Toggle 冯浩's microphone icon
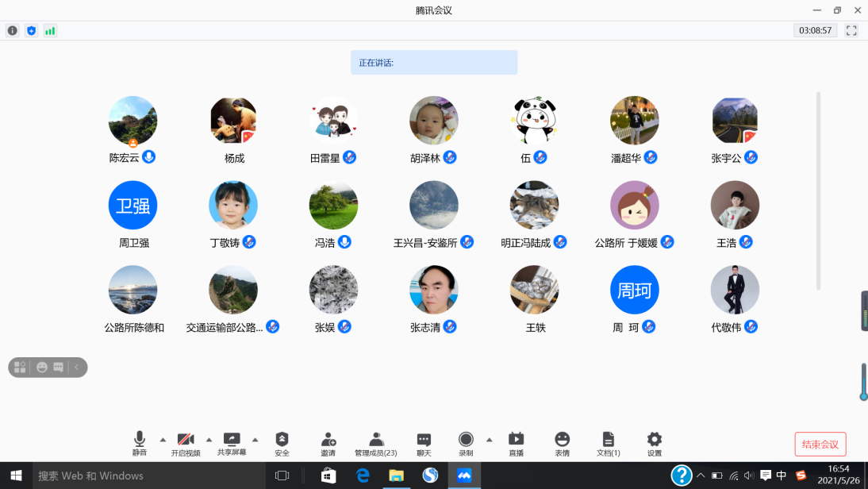The height and width of the screenshot is (489, 868). tap(345, 242)
